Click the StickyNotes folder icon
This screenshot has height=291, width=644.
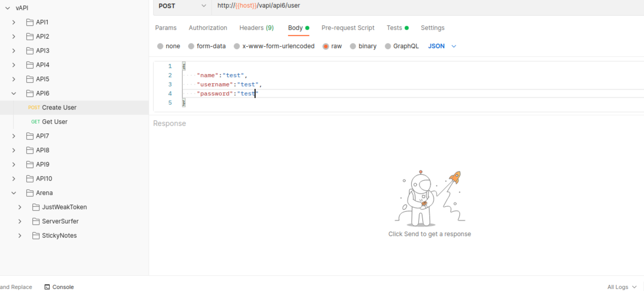[x=36, y=236]
